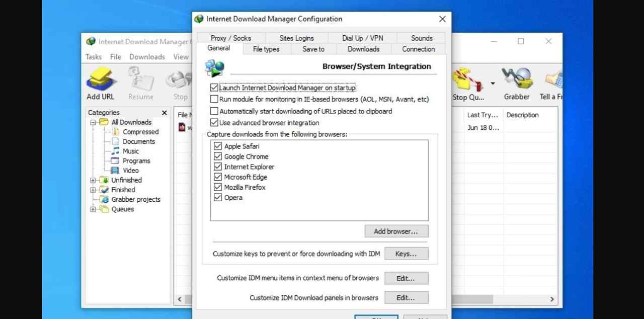Close the Categories panel with X
This screenshot has width=644, height=319.
[x=164, y=113]
